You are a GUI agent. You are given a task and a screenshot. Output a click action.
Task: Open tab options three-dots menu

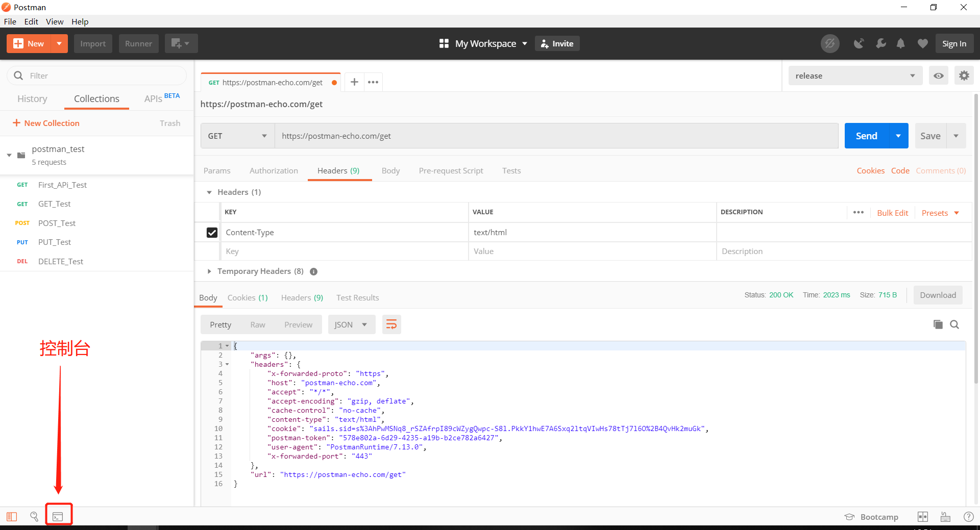[373, 82]
